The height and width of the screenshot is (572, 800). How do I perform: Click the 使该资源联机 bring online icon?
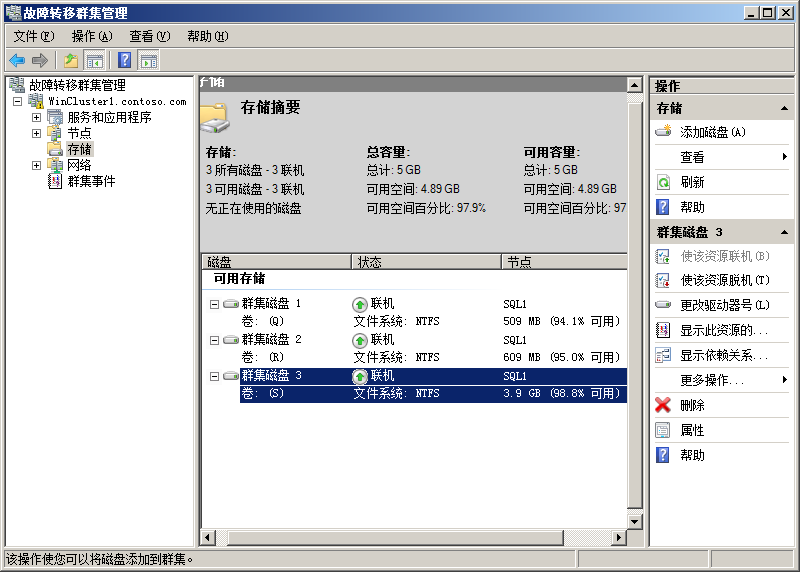(x=663, y=256)
